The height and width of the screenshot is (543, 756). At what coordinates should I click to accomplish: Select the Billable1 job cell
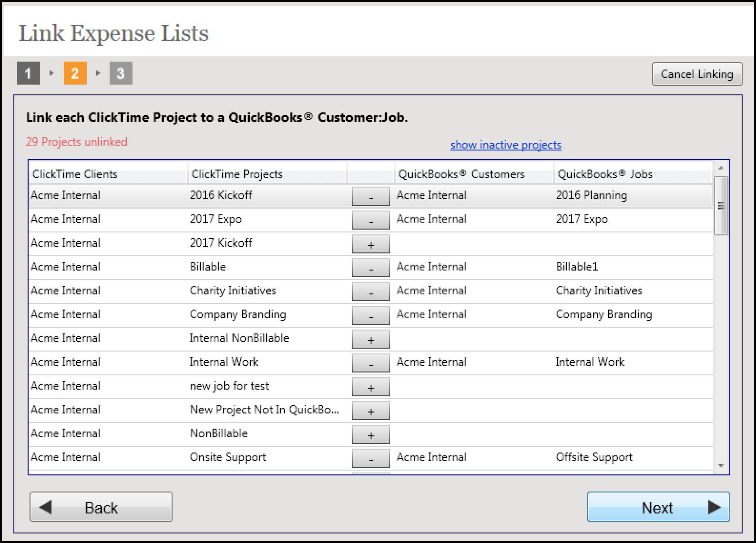tap(577, 267)
